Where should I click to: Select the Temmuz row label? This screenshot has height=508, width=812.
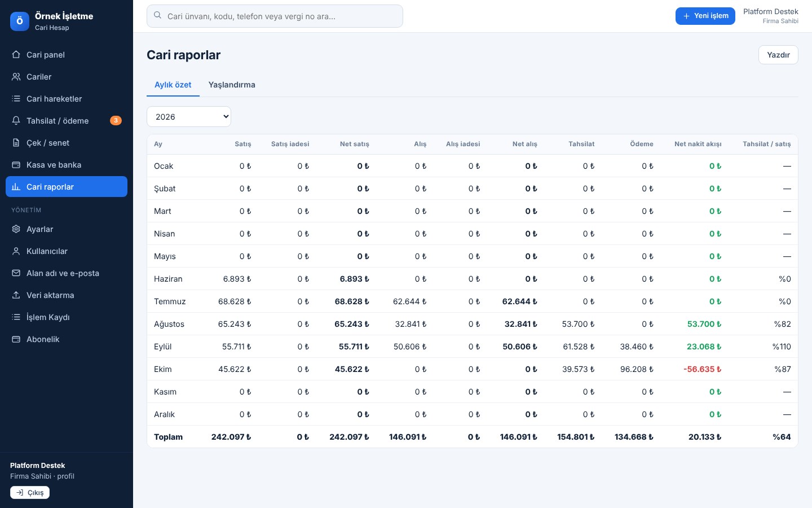[170, 301]
